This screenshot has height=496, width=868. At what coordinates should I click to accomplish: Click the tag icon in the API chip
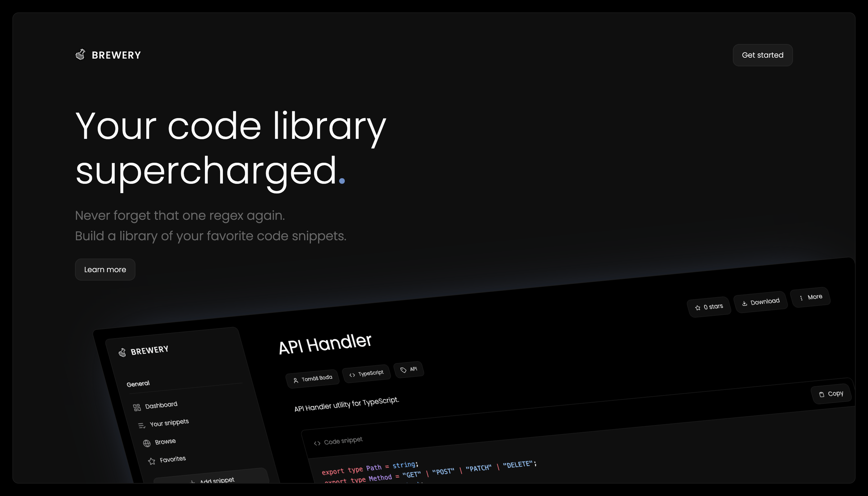403,370
